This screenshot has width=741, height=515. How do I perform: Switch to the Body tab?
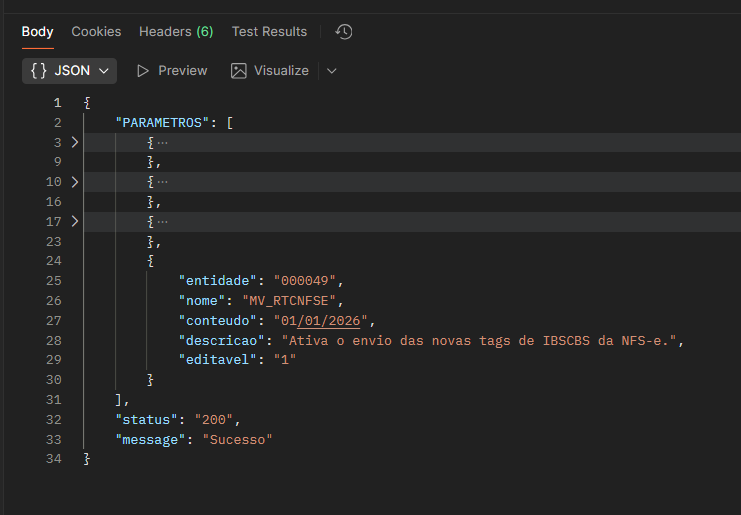coord(38,32)
